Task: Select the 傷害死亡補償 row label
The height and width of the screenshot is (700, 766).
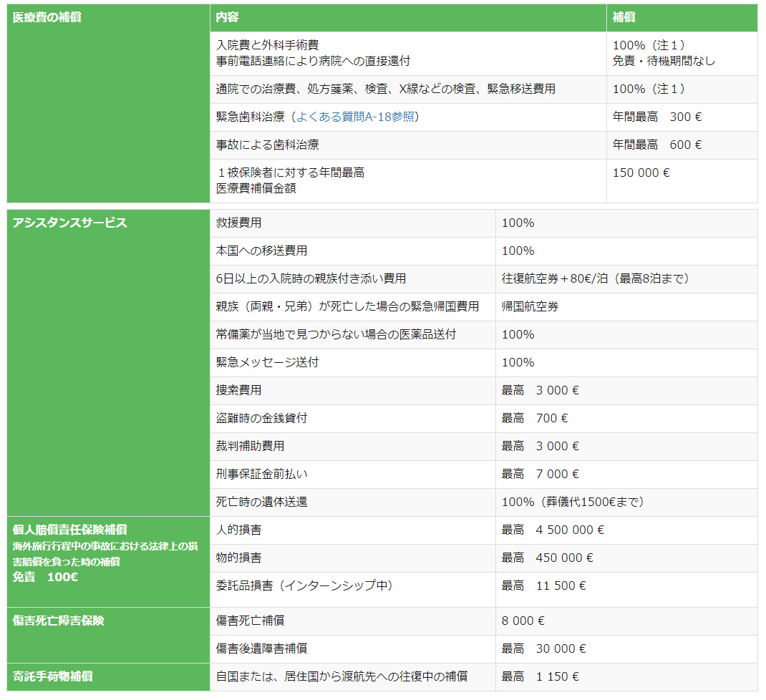Action: pyautogui.click(x=250, y=621)
